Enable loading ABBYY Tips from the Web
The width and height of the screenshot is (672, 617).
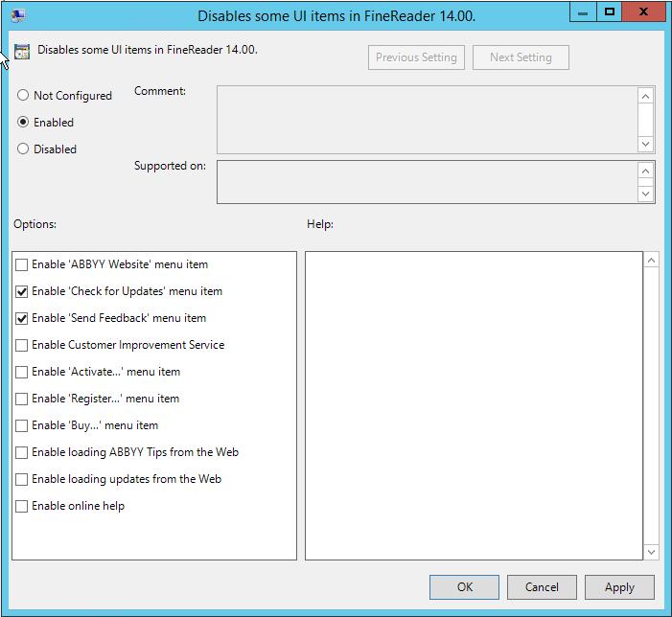21,452
